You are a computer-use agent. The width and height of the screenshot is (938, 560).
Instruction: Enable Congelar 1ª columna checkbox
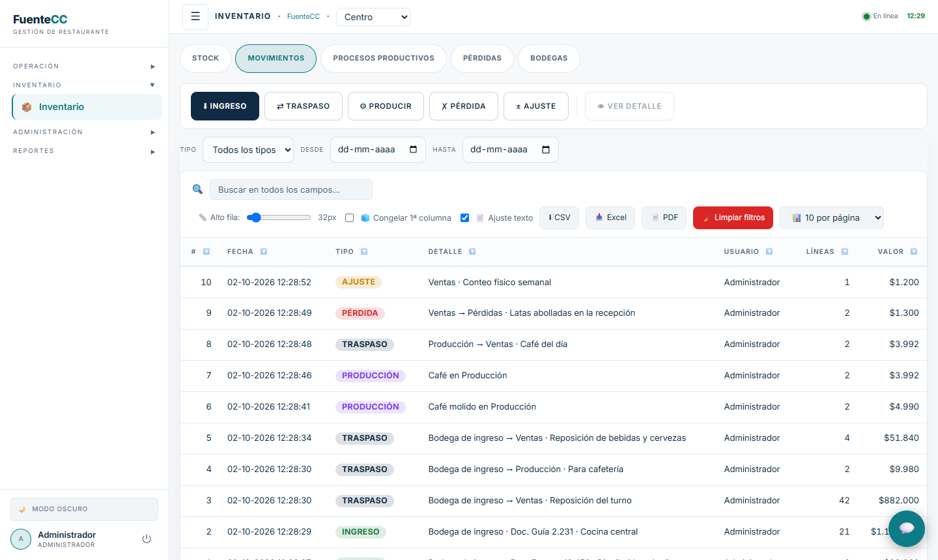tap(349, 218)
